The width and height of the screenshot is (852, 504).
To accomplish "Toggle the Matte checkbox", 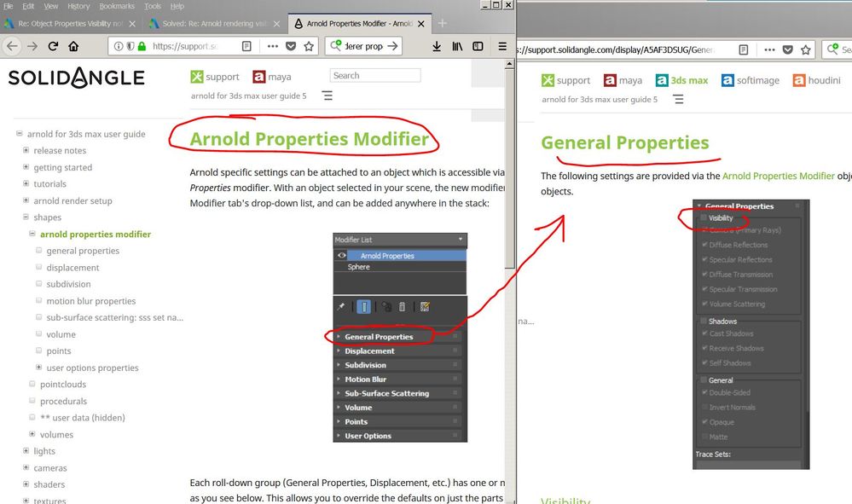I will pos(704,437).
